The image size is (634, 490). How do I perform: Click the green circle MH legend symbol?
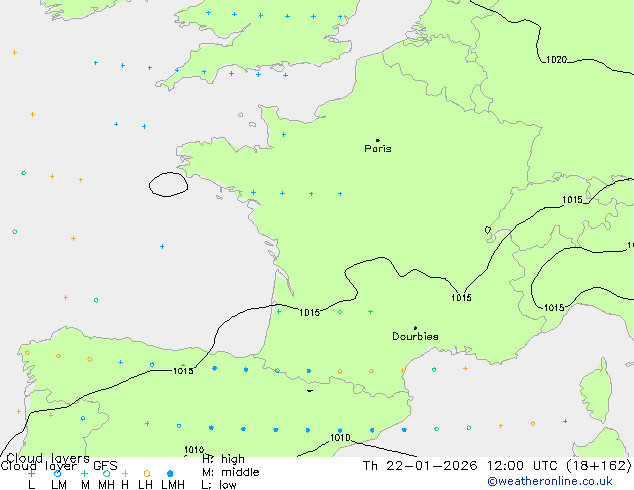(106, 473)
